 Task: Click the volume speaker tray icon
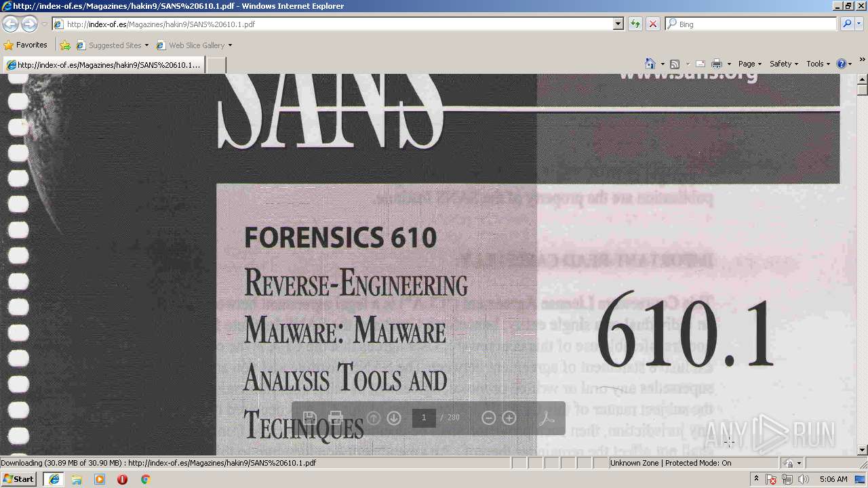[x=803, y=479]
